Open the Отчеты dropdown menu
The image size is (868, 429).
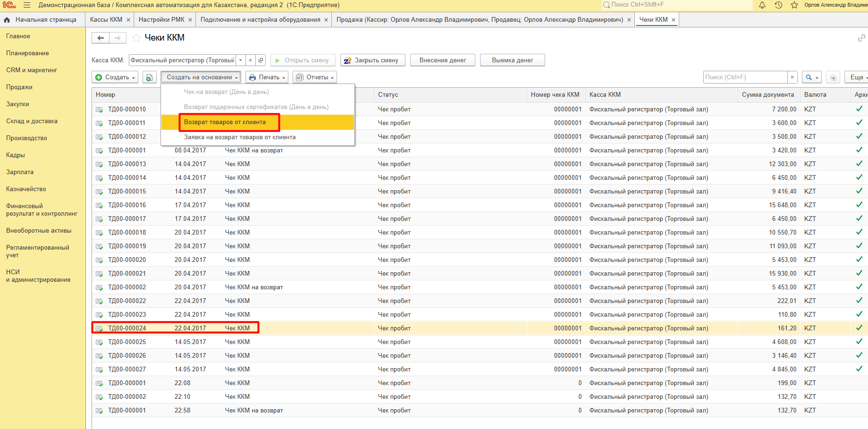point(315,77)
